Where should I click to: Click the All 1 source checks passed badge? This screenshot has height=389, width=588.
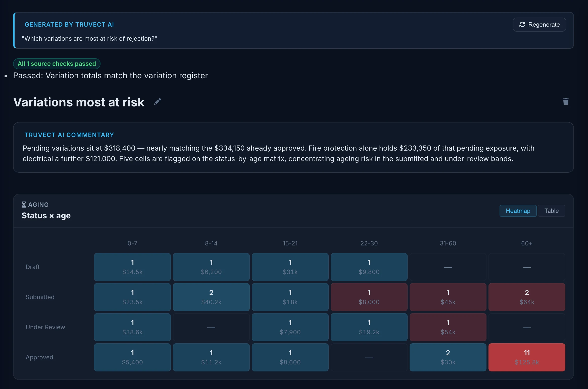tap(57, 64)
